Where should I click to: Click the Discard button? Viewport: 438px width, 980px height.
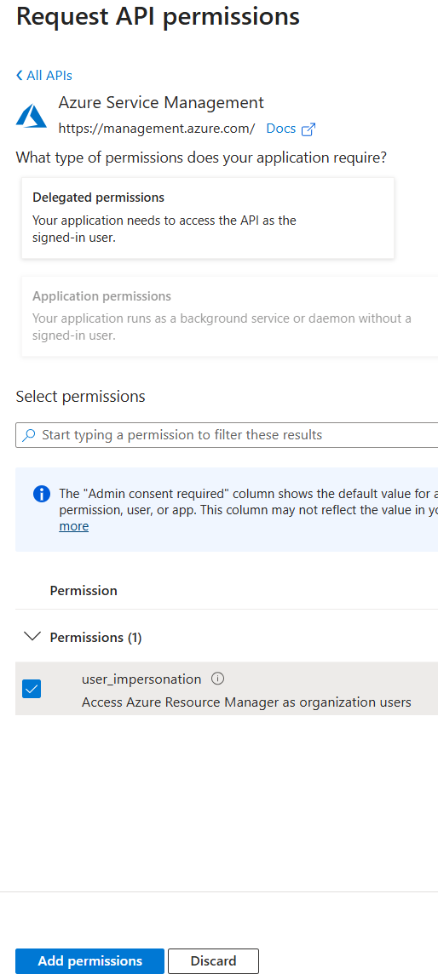[213, 960]
